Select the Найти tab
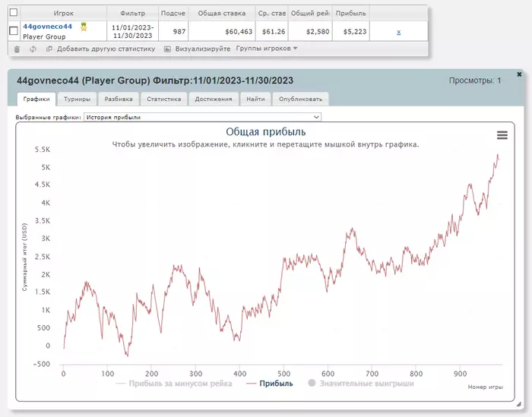The height and width of the screenshot is (417, 532). tap(255, 99)
